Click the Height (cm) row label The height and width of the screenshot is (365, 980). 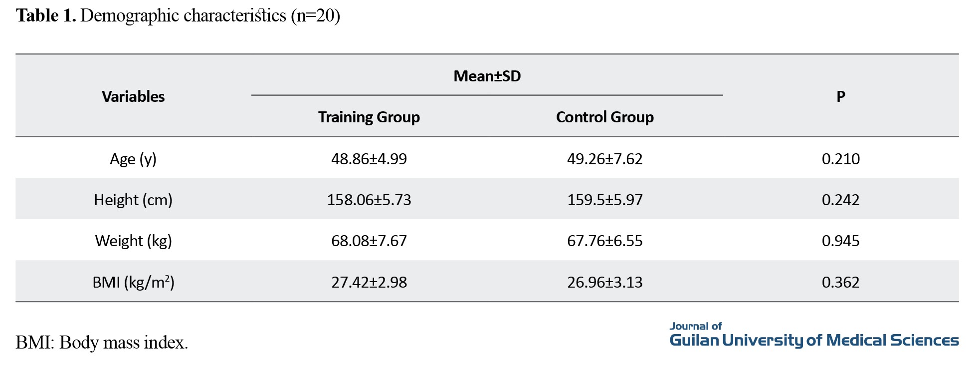pos(133,200)
